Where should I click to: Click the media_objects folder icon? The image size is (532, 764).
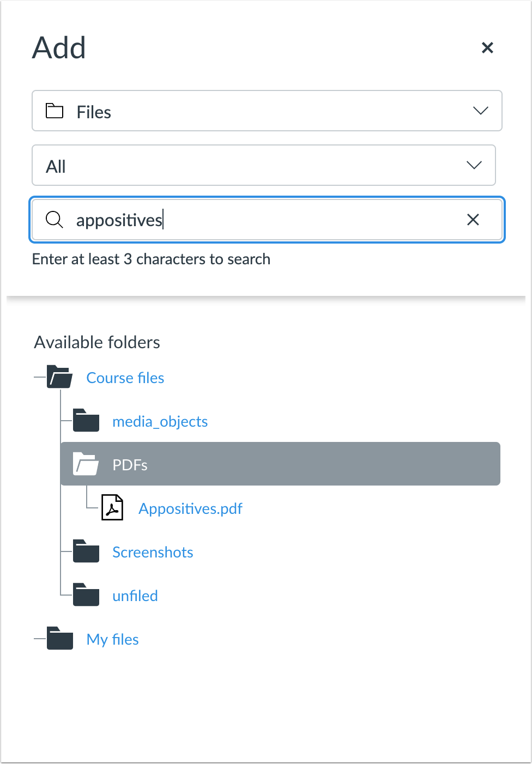click(86, 421)
